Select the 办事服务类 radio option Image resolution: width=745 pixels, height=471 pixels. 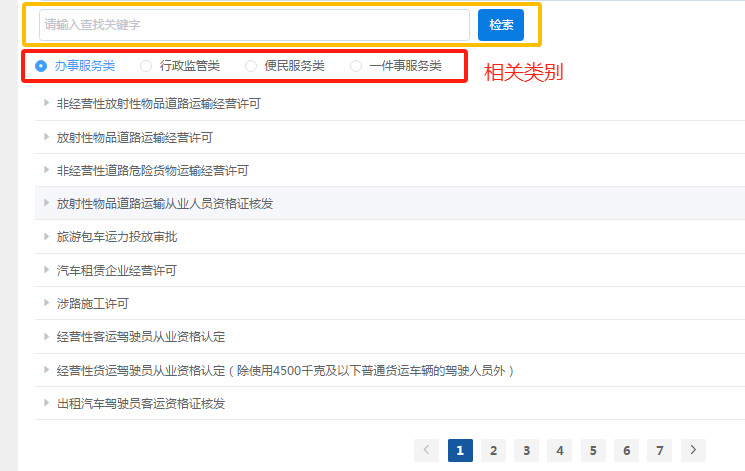[41, 66]
